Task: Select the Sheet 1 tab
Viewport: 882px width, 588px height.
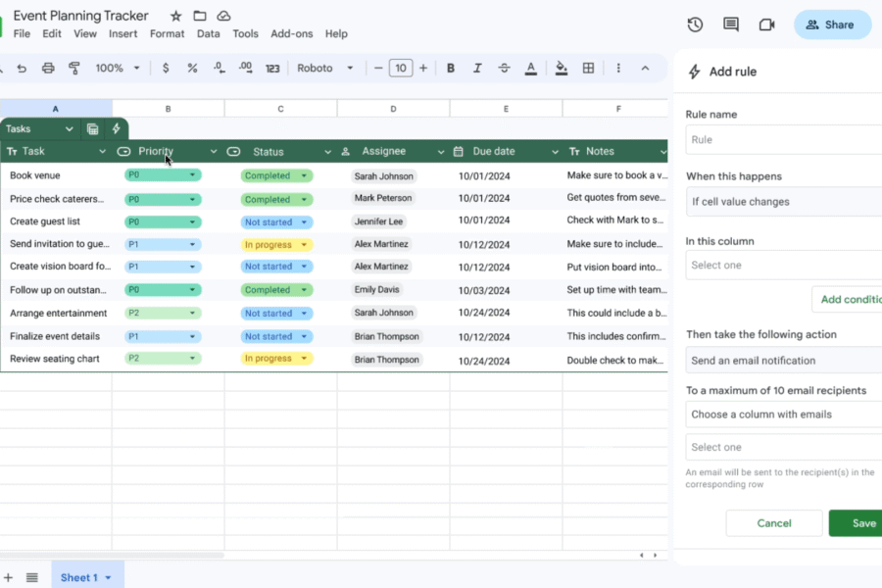Action: 86,577
